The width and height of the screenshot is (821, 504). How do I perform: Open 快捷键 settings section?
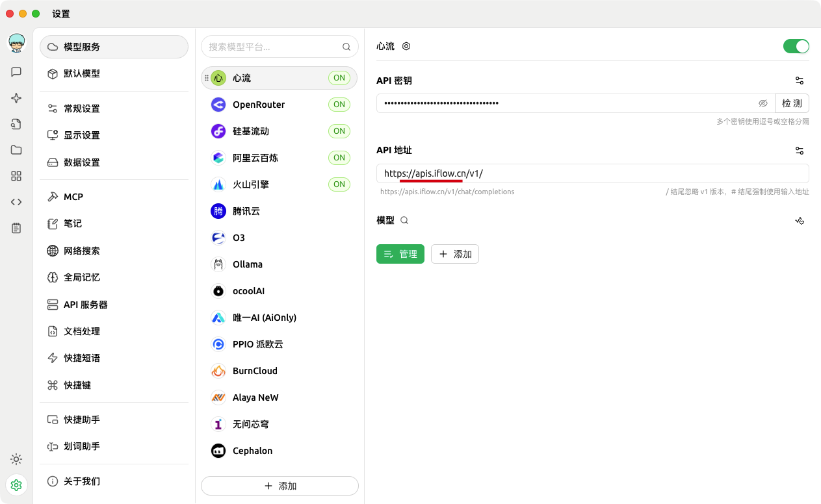point(114,385)
